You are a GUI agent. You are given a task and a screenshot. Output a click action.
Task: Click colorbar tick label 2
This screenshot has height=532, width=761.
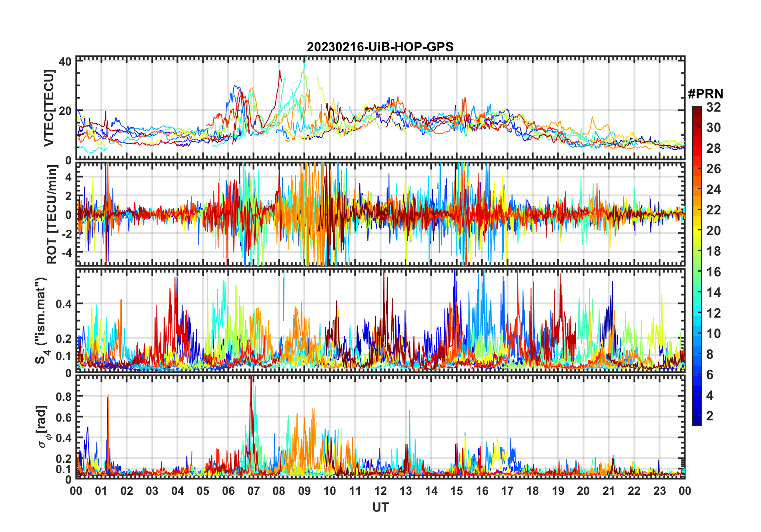pos(710,416)
